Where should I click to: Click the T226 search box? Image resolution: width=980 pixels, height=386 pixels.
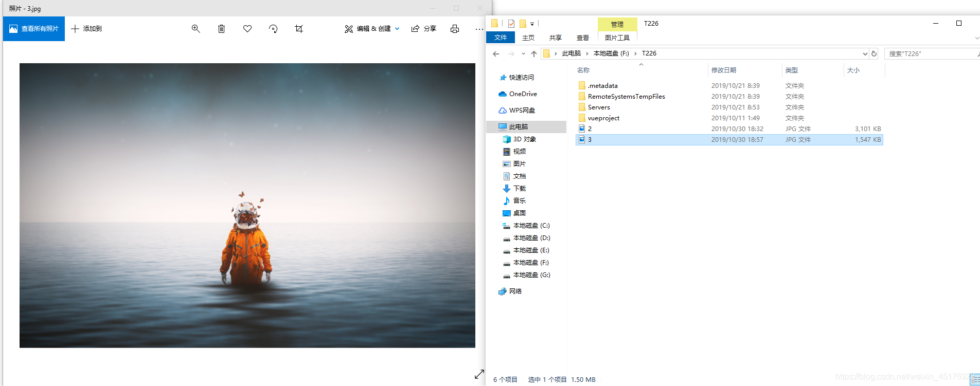pyautogui.click(x=931, y=53)
